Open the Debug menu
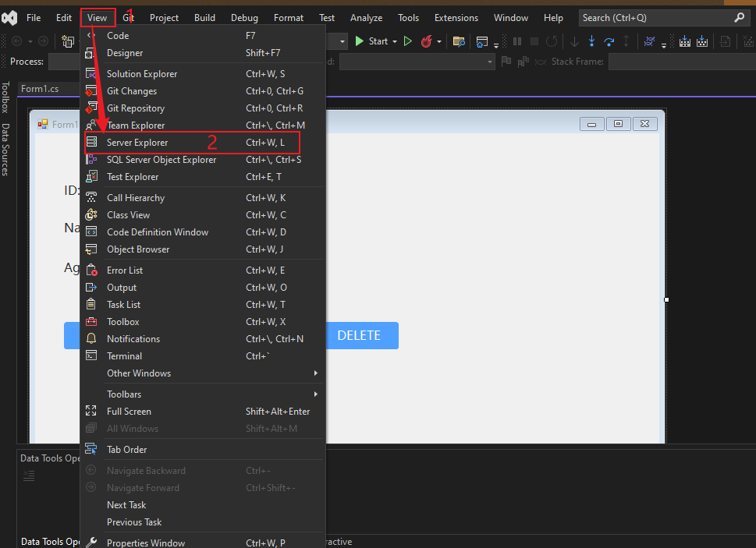Viewport: 756px width, 548px height. coord(244,18)
